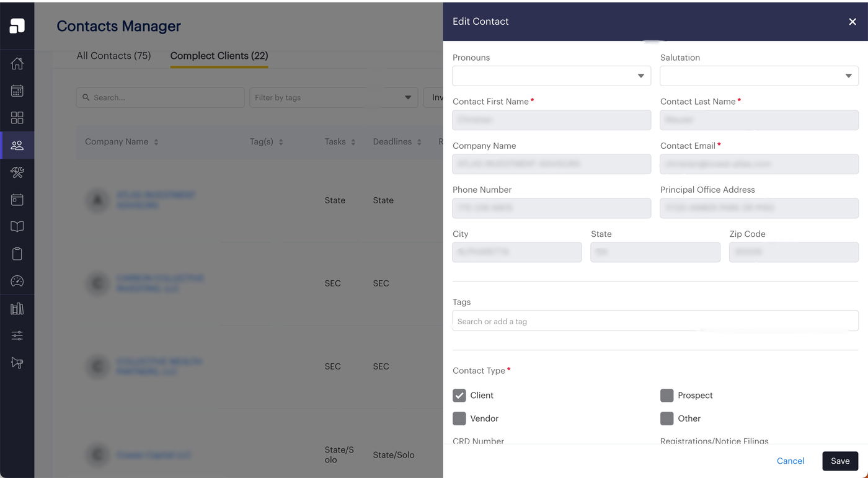Open the open-book icon in sidebar
Screen dimensions: 868x478
tap(17, 227)
